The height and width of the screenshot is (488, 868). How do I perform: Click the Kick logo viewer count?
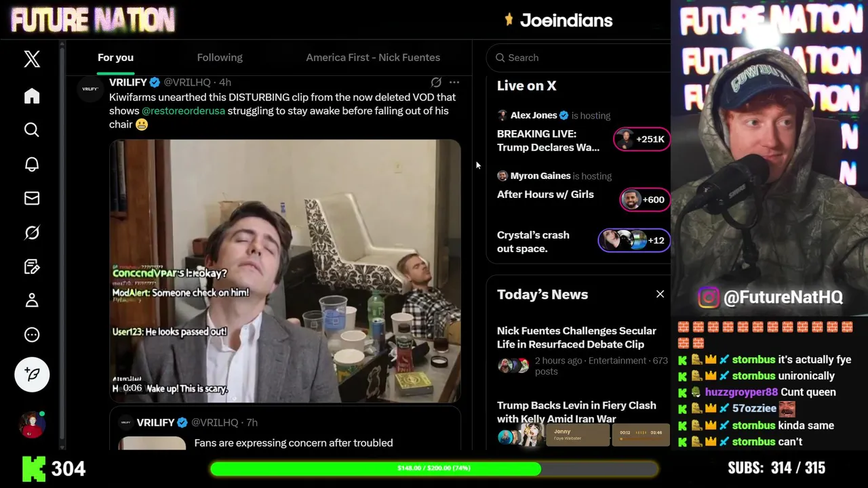click(x=54, y=468)
